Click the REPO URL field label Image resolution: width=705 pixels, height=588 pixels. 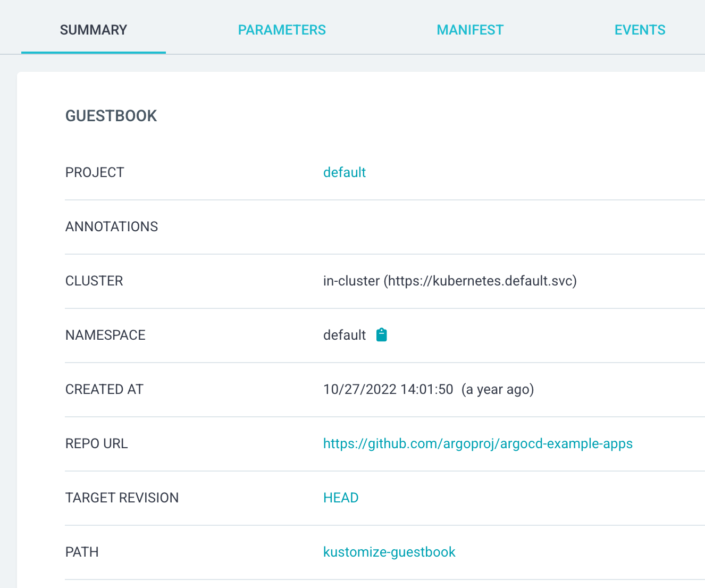point(96,443)
